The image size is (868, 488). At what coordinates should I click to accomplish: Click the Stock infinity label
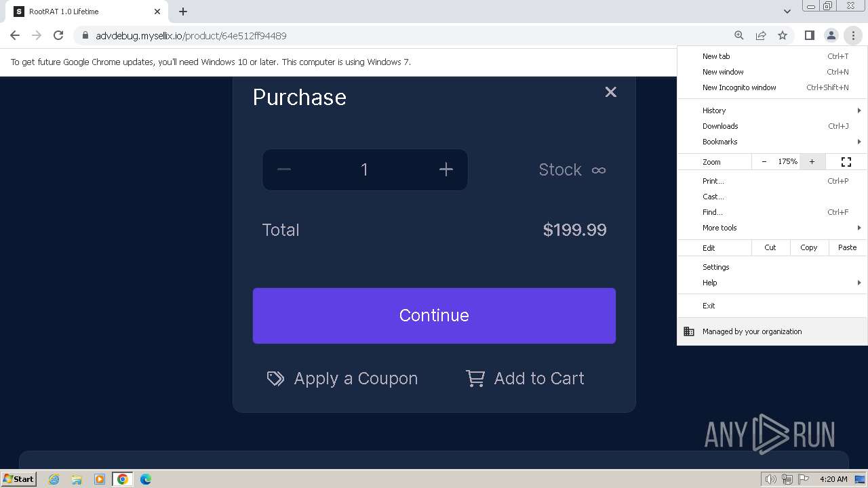pyautogui.click(x=572, y=169)
